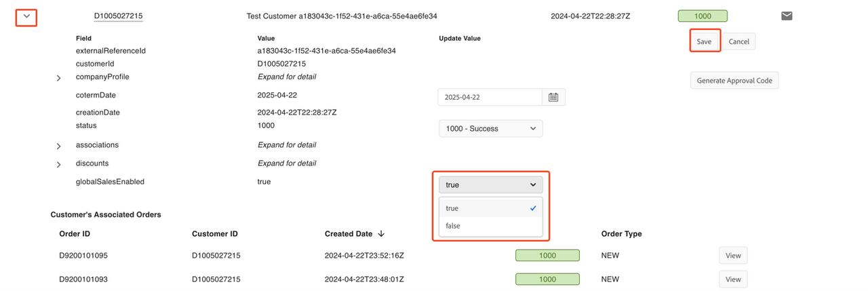Open the status 1000 - Success dropdown

click(490, 128)
